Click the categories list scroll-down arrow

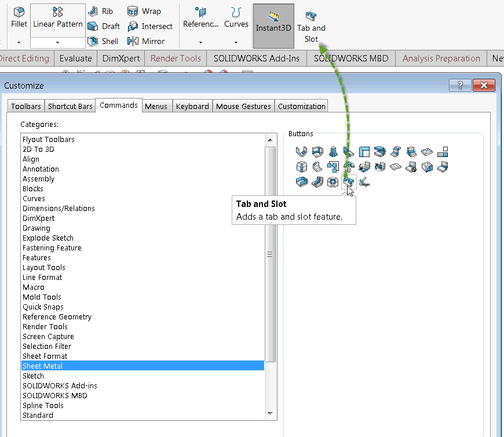pyautogui.click(x=270, y=413)
